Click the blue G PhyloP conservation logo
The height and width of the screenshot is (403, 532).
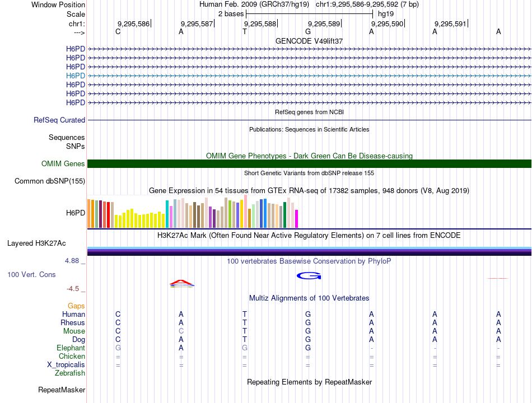[x=309, y=276]
